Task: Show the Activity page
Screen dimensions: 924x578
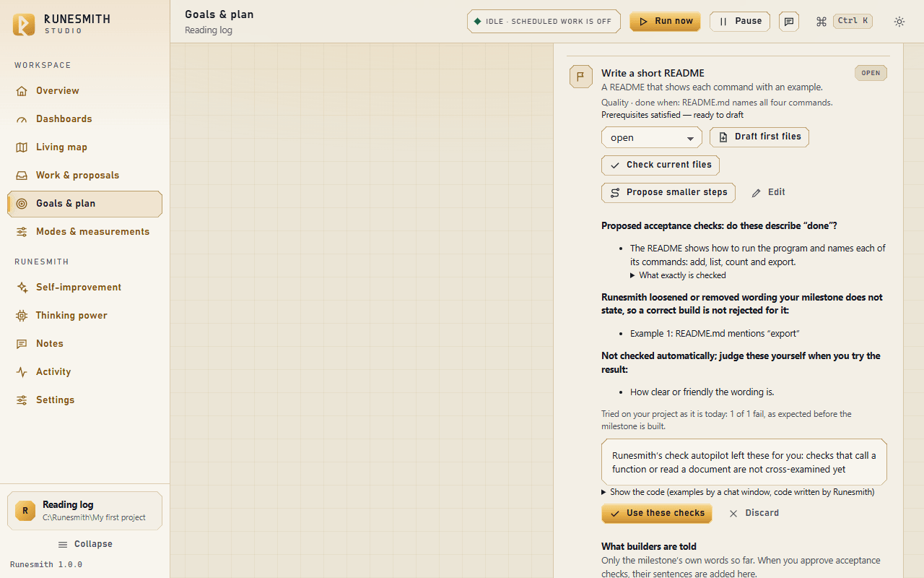Action: tap(85, 372)
